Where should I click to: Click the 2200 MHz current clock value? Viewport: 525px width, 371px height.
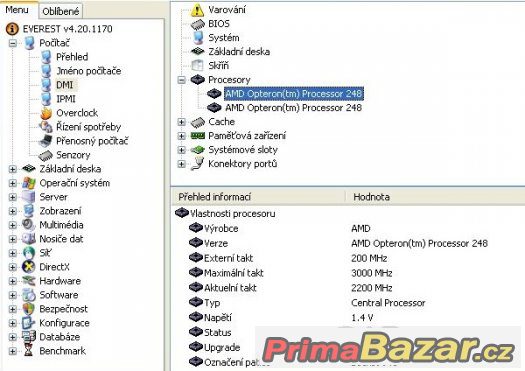coord(372,288)
